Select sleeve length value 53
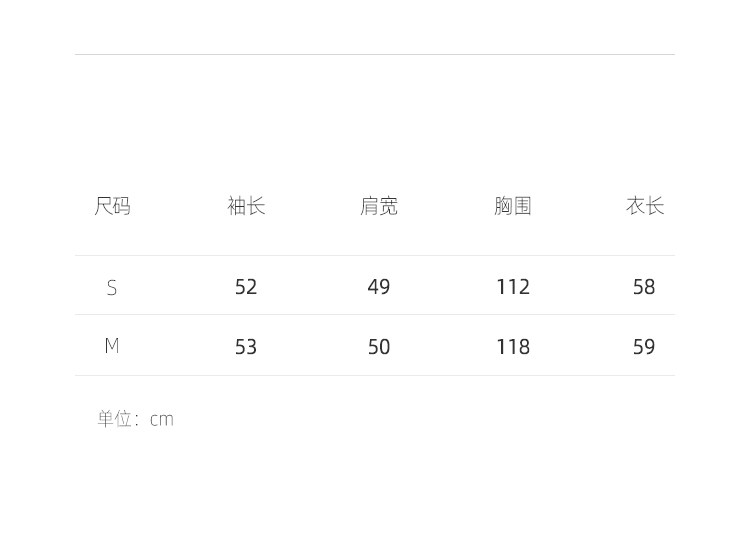This screenshot has width=750, height=550. tap(246, 347)
